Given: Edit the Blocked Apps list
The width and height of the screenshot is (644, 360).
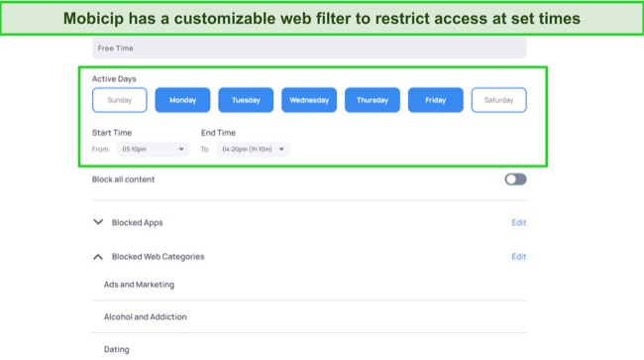Looking at the screenshot, I should pos(519,222).
